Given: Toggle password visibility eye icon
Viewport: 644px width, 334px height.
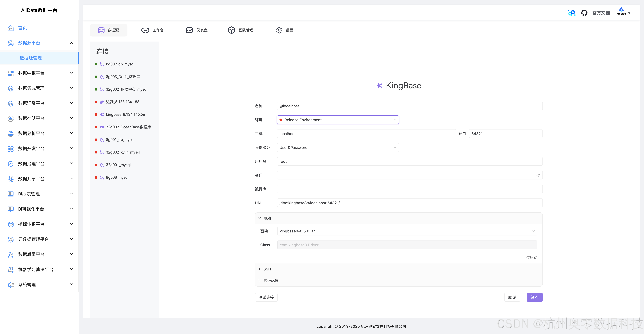Looking at the screenshot, I should pos(538,175).
